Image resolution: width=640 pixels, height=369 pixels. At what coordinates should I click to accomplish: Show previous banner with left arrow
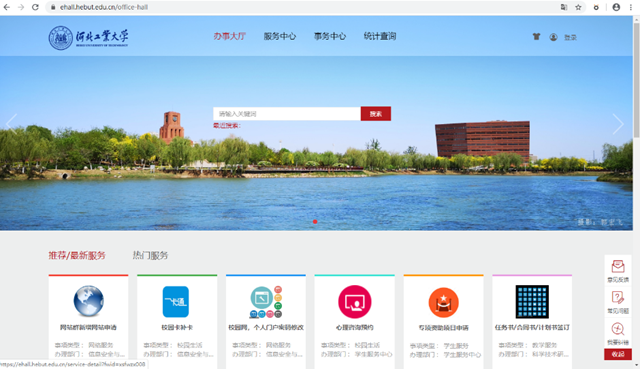pos(11,124)
